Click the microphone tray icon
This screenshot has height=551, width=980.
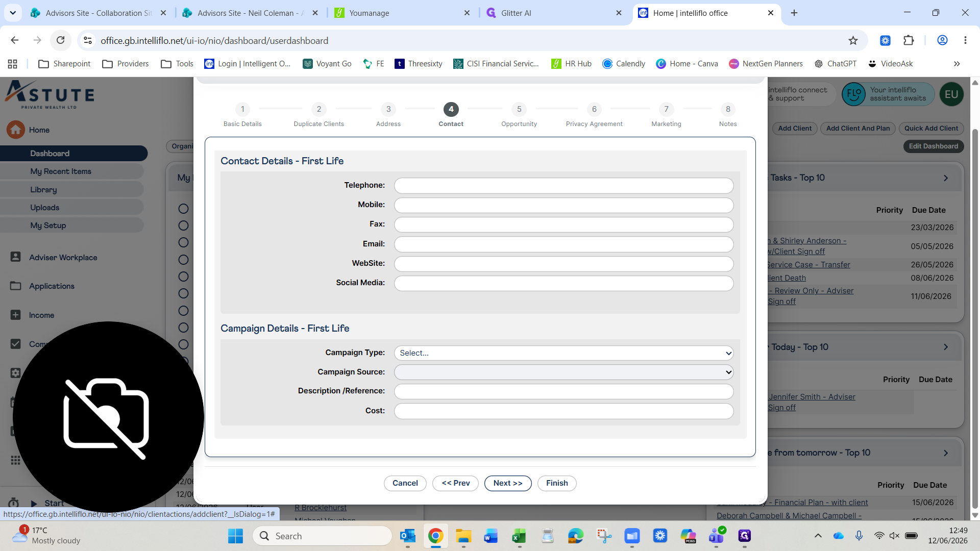pos(859,536)
